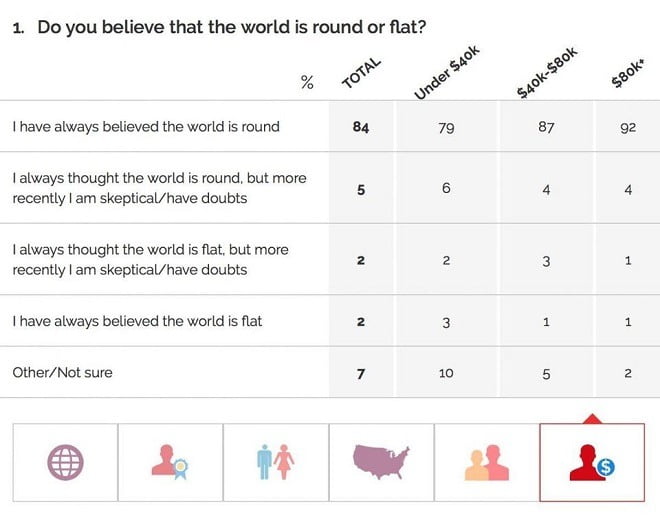660x518 pixels.
Task: Click the total value 84 cell
Action: [361, 126]
